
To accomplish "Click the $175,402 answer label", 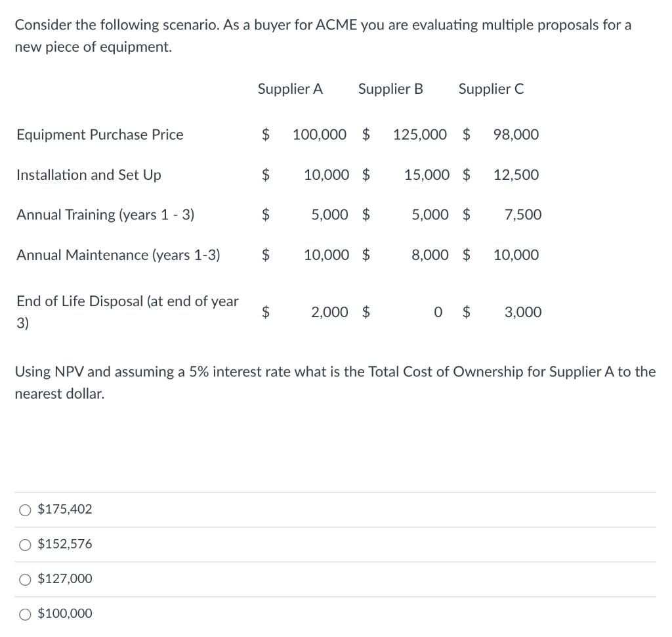I will click(64, 508).
